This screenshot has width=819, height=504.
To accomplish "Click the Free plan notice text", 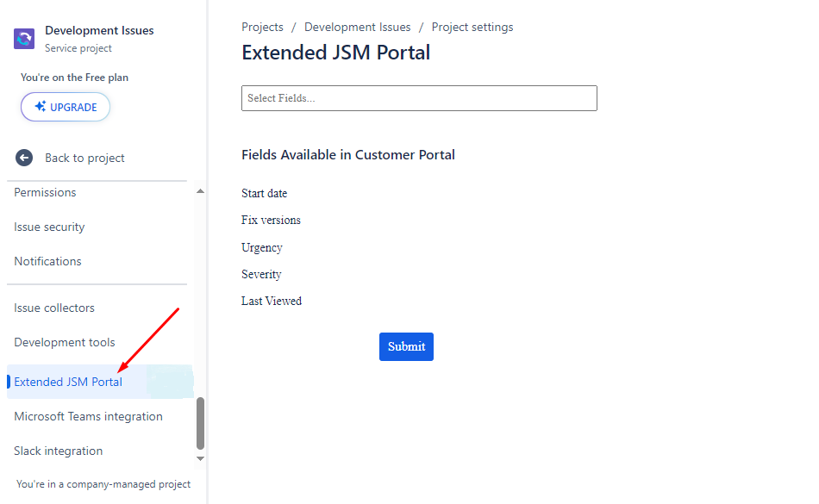I will click(74, 78).
